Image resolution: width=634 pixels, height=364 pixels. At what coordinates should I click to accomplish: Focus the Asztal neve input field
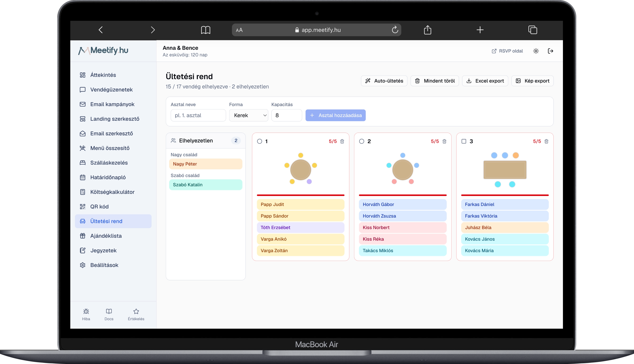[x=198, y=115]
